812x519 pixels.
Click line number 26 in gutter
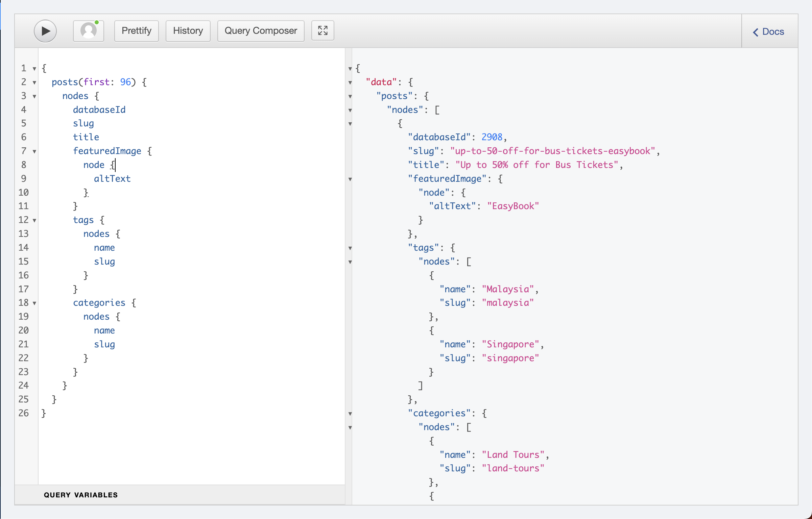(x=24, y=413)
